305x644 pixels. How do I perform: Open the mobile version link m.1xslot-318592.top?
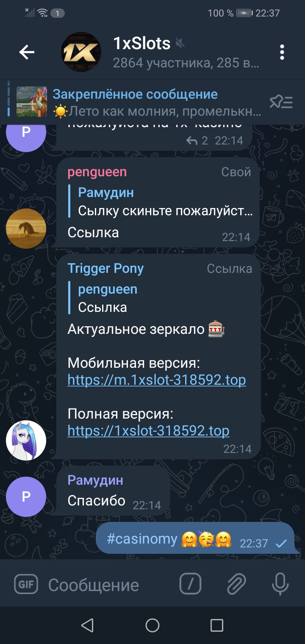point(157,380)
